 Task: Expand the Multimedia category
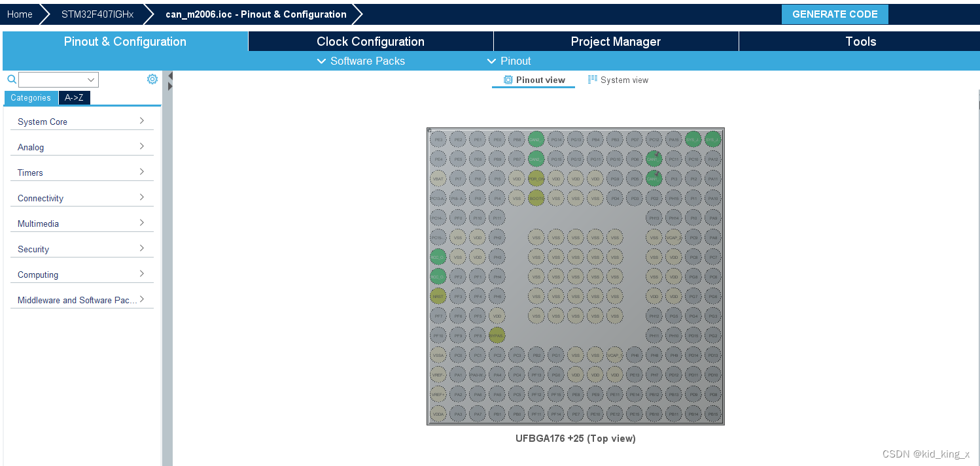click(82, 224)
